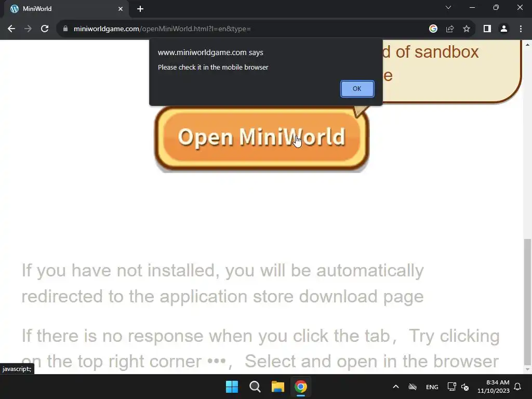Open the tab search dropdown
The image size is (532, 399).
448,7
